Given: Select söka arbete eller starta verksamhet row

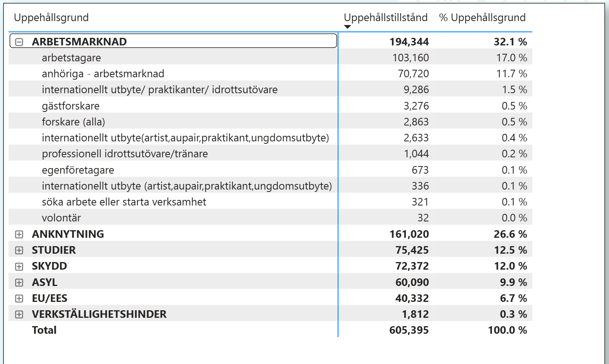Looking at the screenshot, I should click(124, 202).
